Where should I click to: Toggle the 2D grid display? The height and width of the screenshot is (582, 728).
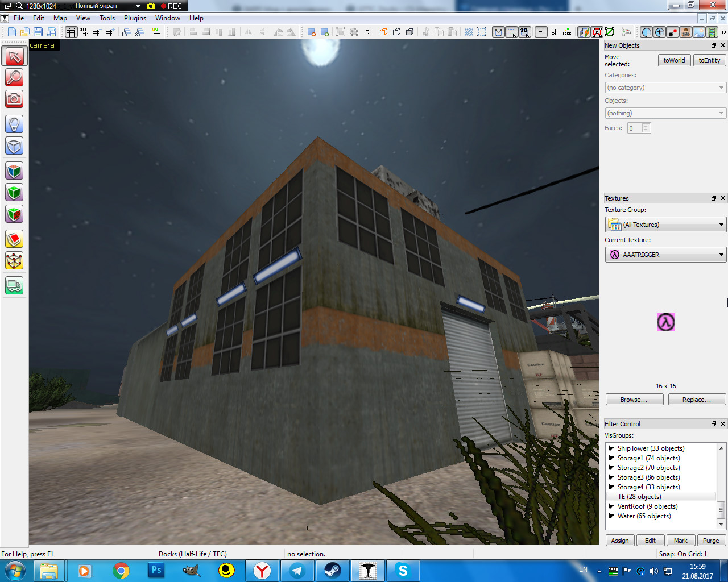click(71, 32)
